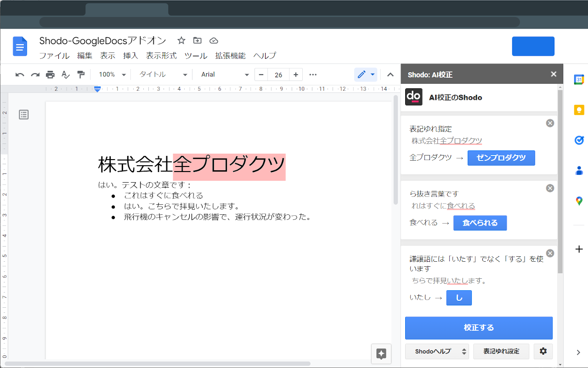Viewport: 588px width, 368px height.
Task: Click the Shodo sidebar vertical scrollbar
Action: click(x=560, y=182)
